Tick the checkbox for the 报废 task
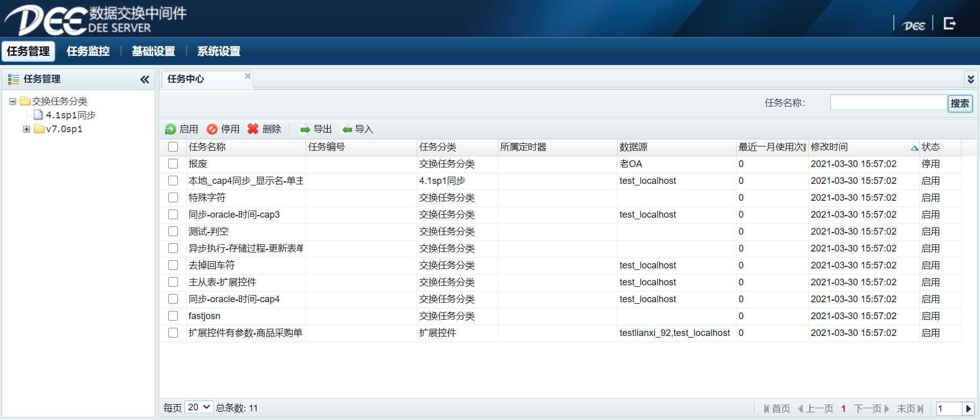Screen dimensions: 980x420 coord(173,164)
